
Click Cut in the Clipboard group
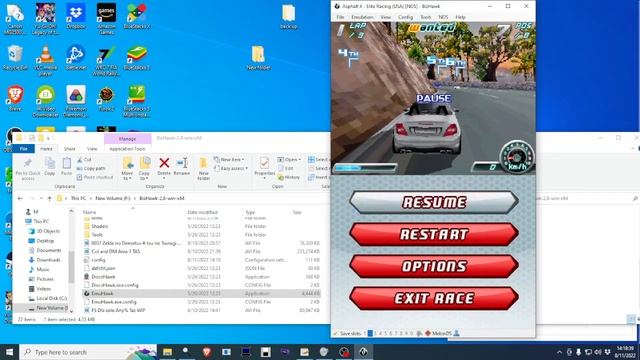pyautogui.click(x=84, y=160)
